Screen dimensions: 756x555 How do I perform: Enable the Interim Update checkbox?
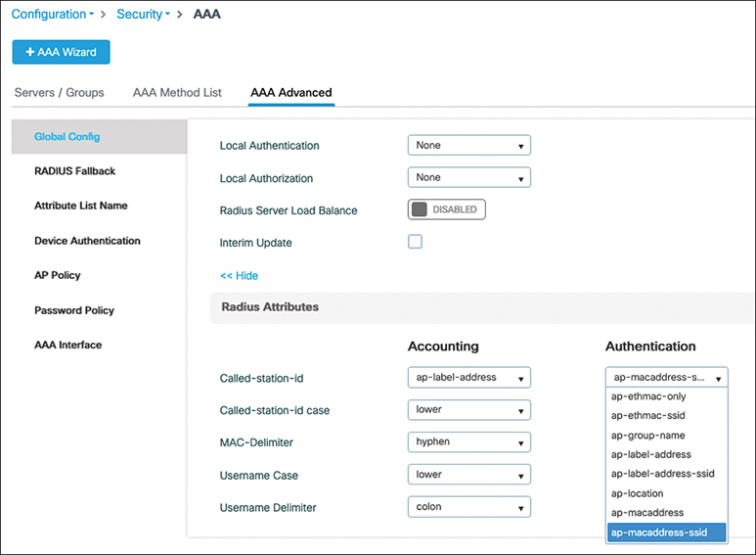coord(415,242)
